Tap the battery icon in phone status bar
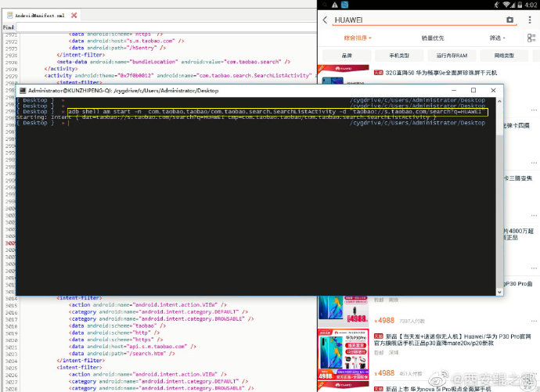Viewport: 540px width, 392px height. click(520, 5)
